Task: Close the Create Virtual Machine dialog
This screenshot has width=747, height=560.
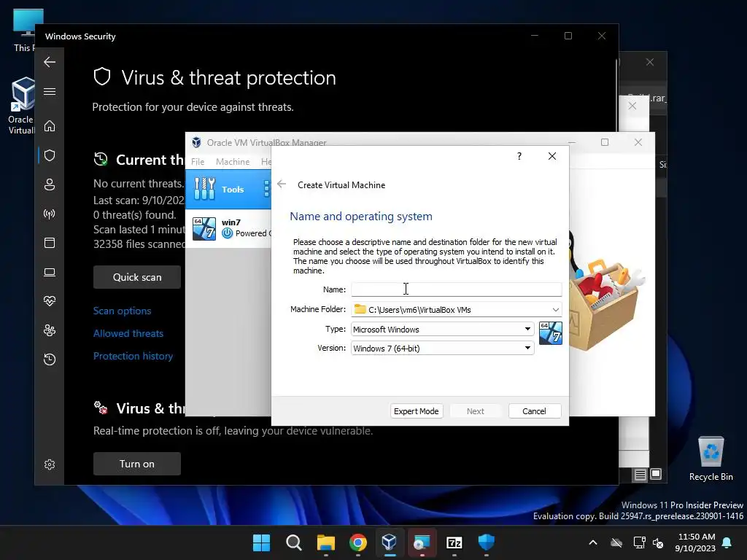Action: 552,156
